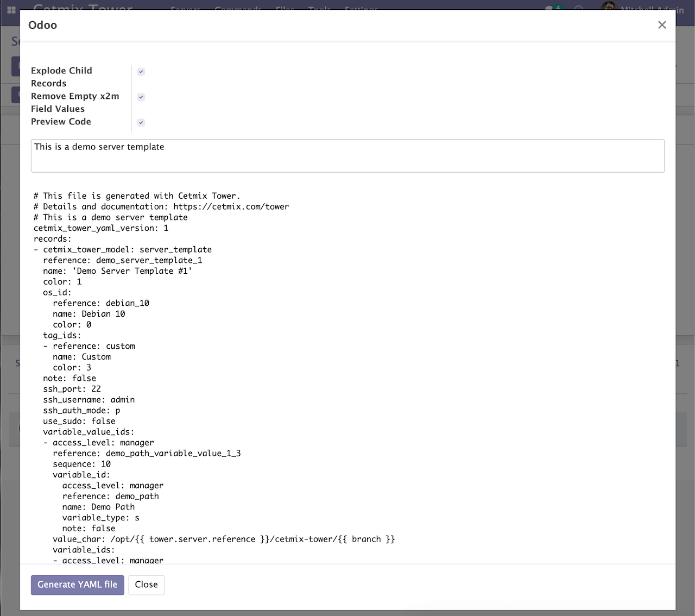Click the demo server template description field
This screenshot has width=695, height=616.
point(347,156)
